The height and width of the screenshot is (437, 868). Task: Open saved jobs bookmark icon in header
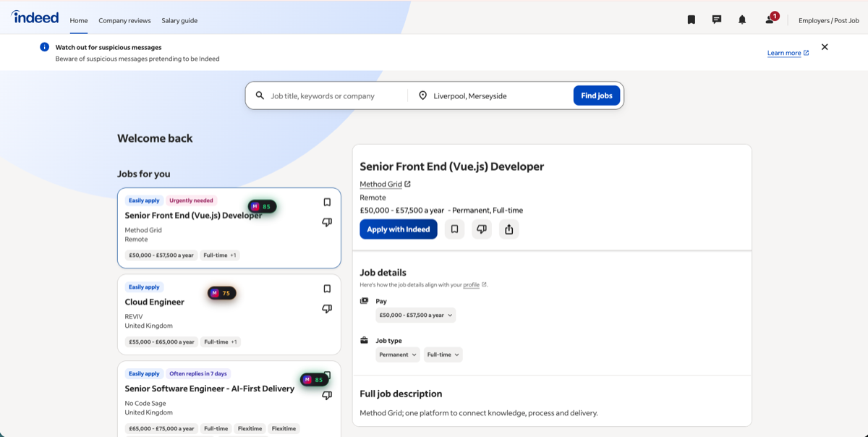coord(692,20)
